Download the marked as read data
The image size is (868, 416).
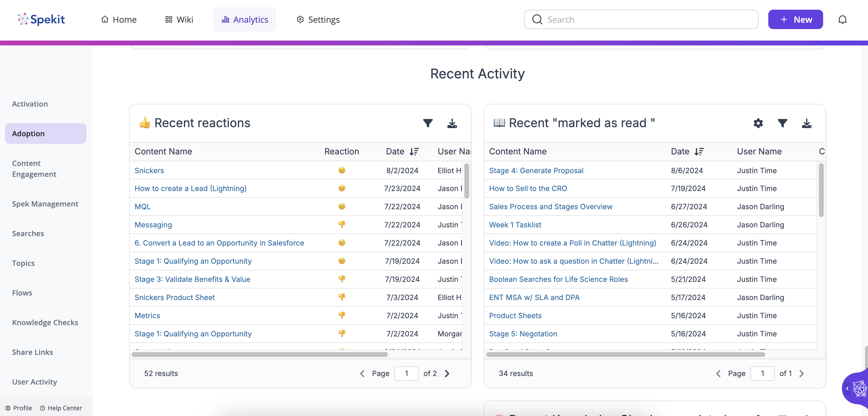(806, 123)
